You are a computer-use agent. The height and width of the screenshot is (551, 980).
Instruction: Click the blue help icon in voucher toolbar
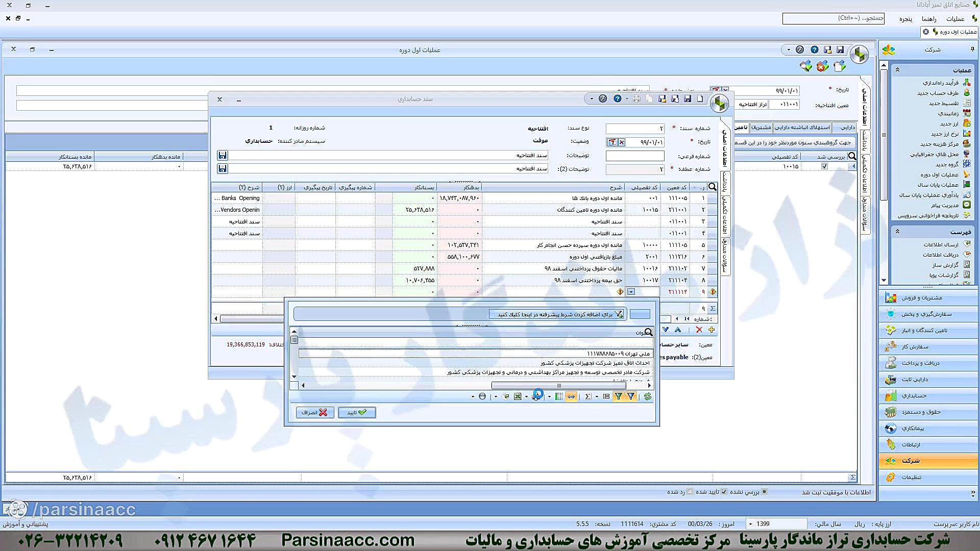[618, 99]
